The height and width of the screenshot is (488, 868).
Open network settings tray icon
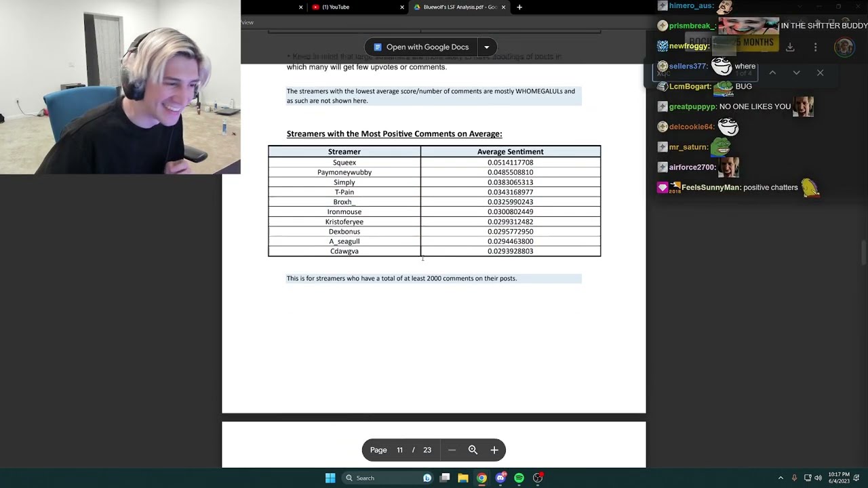[808, 478]
